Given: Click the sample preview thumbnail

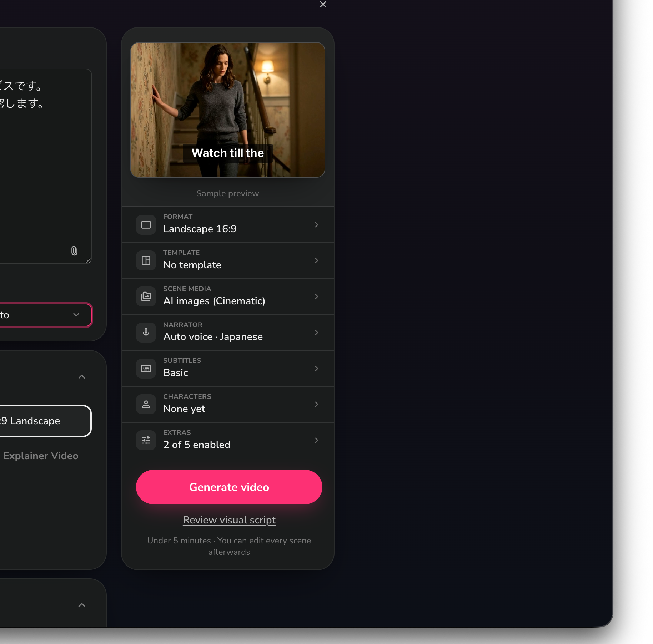Looking at the screenshot, I should pyautogui.click(x=228, y=110).
